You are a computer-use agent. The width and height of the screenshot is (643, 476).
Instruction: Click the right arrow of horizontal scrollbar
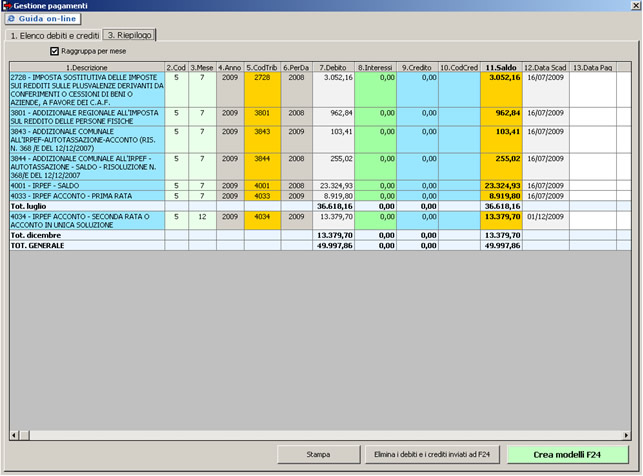(x=625, y=435)
